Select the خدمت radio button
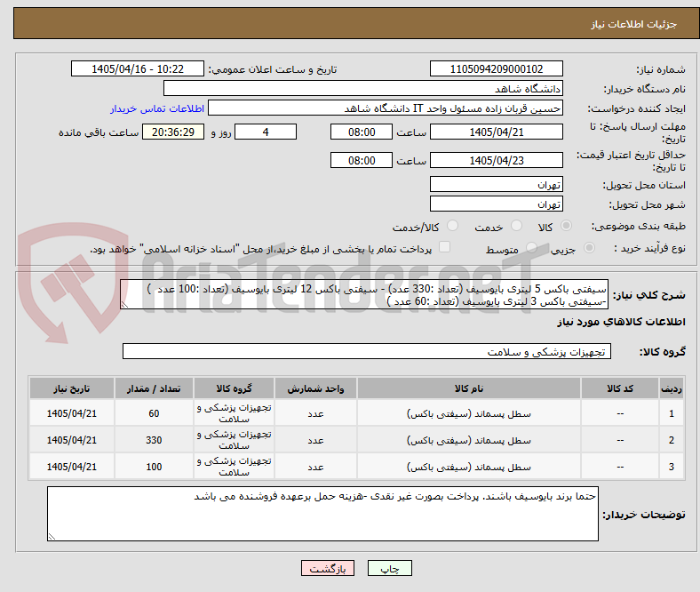Screen dimensions: 700x592 (516, 226)
